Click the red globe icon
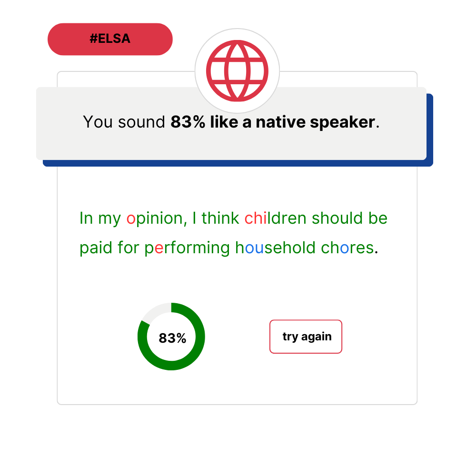The height and width of the screenshot is (476, 476). coord(237,70)
